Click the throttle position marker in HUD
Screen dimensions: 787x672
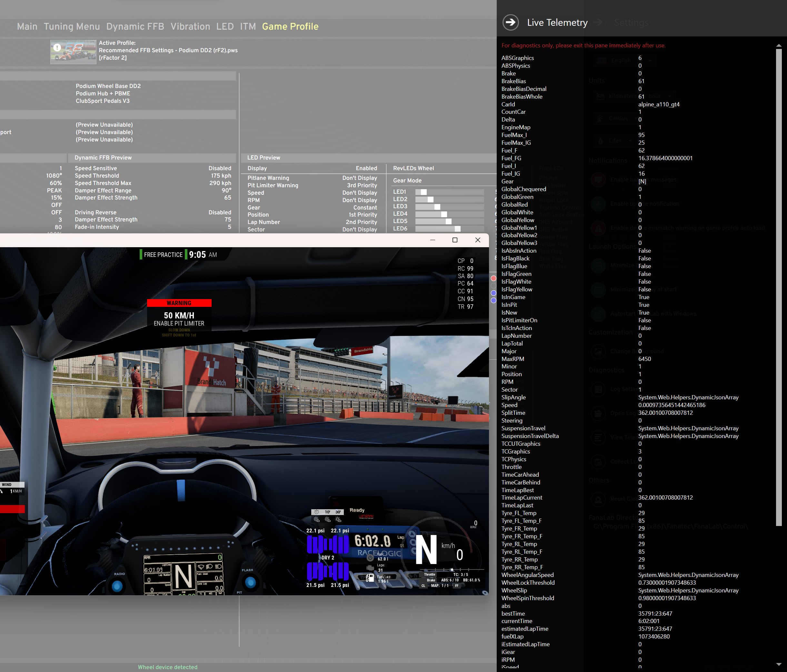452,570
